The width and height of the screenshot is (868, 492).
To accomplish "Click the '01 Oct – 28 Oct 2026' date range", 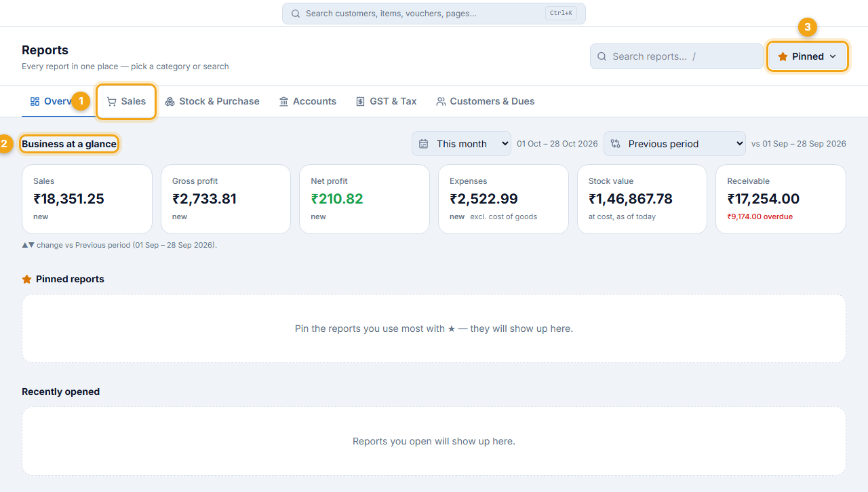I will click(x=557, y=144).
